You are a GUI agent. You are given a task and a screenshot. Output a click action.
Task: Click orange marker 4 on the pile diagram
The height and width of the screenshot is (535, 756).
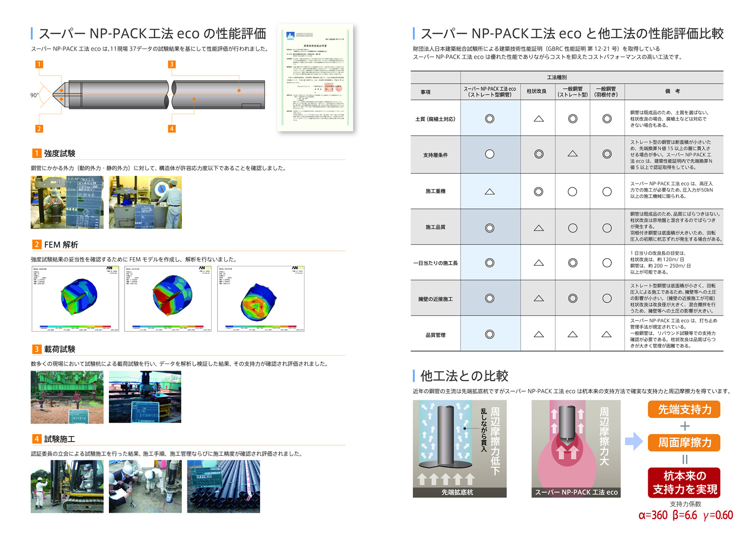[172, 129]
